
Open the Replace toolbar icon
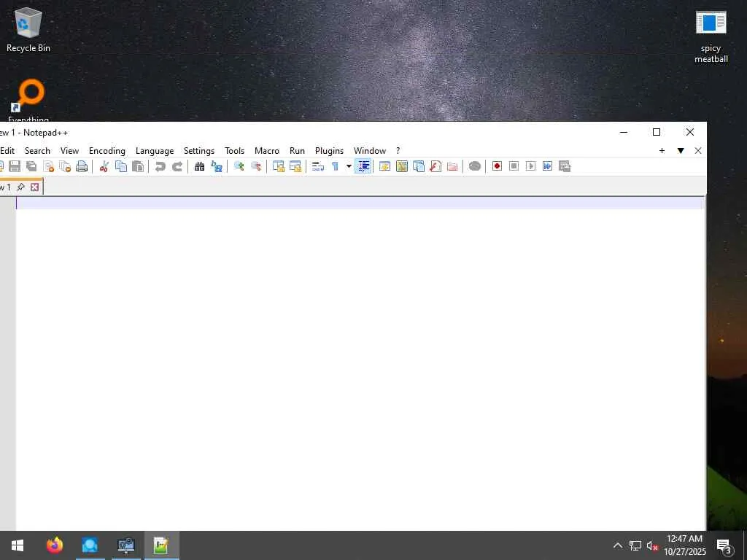coord(216,166)
